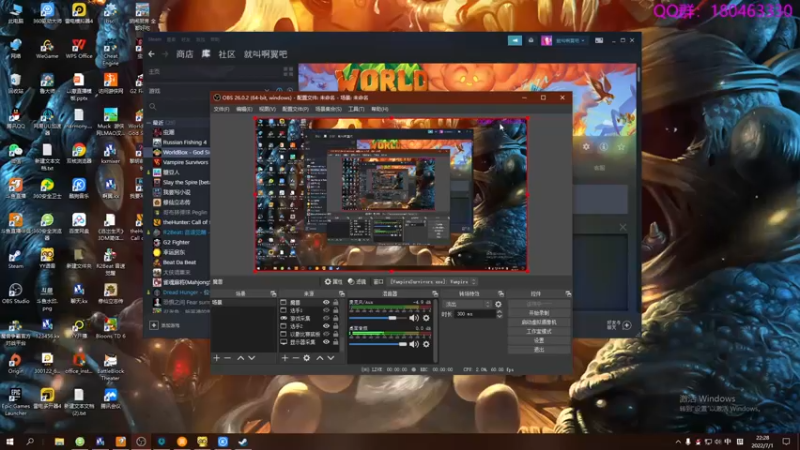Viewport: 800px width, 450px height.
Task: Open the 窗口 VampireSurvivors.exe dropdown
Action: pyautogui.click(x=433, y=282)
